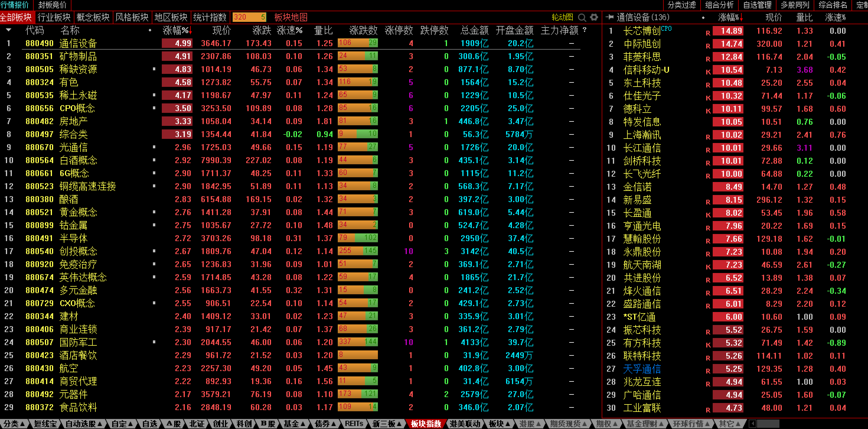
Task: Toggle the marker square beside 国防军工
Action: [154, 342]
